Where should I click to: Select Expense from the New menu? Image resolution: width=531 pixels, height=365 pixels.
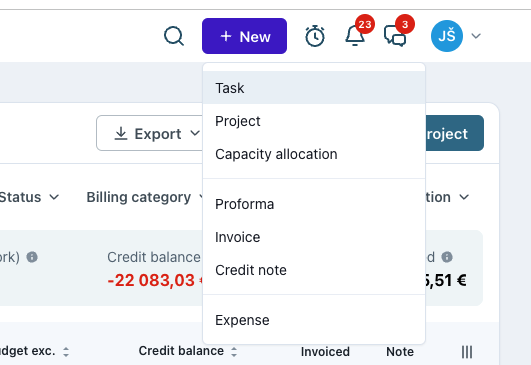(314, 320)
